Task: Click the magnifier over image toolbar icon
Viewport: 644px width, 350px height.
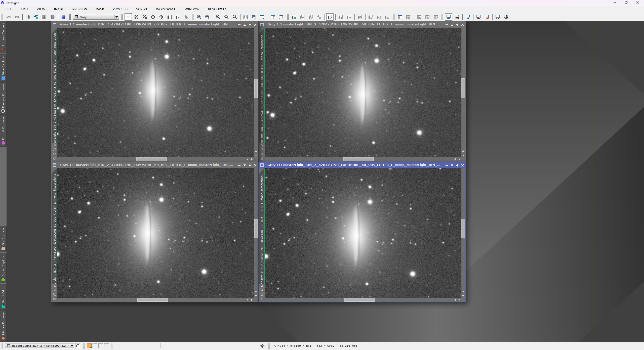Action: point(330,17)
